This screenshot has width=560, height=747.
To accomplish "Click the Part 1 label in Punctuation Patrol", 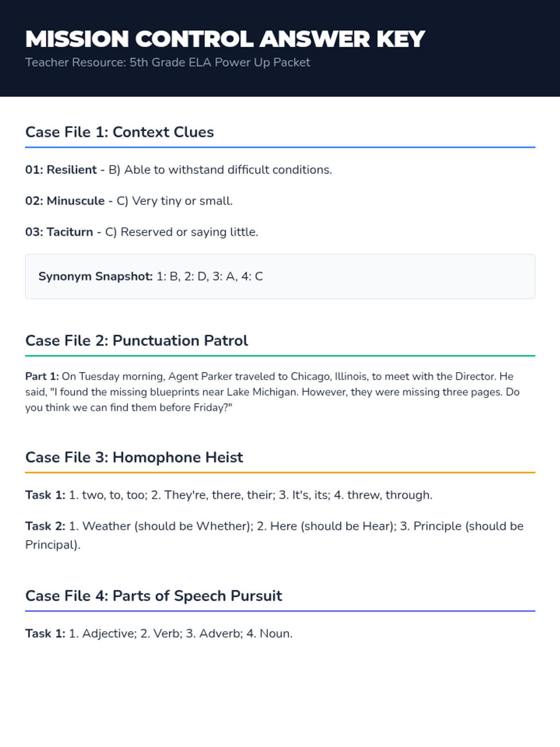I will (x=42, y=377).
